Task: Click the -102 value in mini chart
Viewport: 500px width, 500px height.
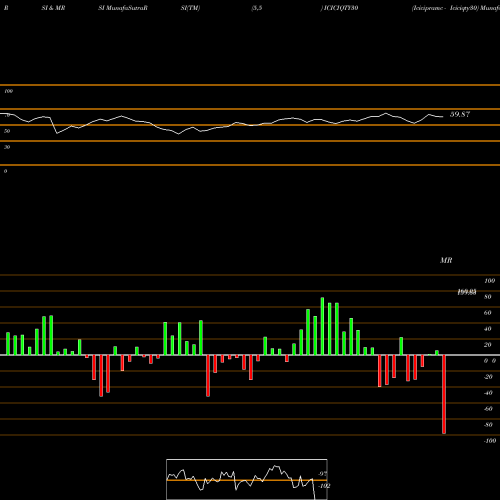Action: tap(324, 486)
